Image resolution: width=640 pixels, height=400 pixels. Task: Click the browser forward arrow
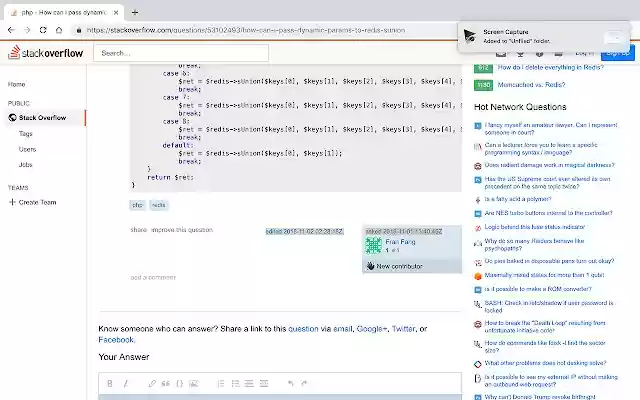pos(27,30)
